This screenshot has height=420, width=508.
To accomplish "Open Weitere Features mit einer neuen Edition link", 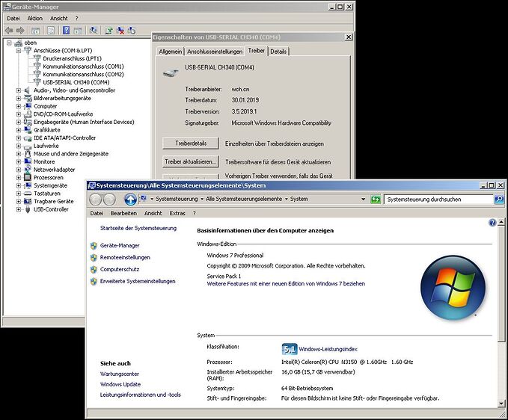I will 286,284.
